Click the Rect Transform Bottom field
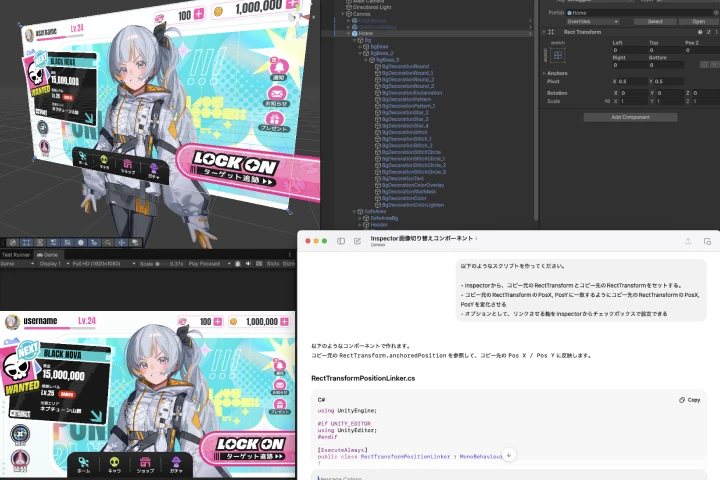The height and width of the screenshot is (480, 720). coord(666,65)
